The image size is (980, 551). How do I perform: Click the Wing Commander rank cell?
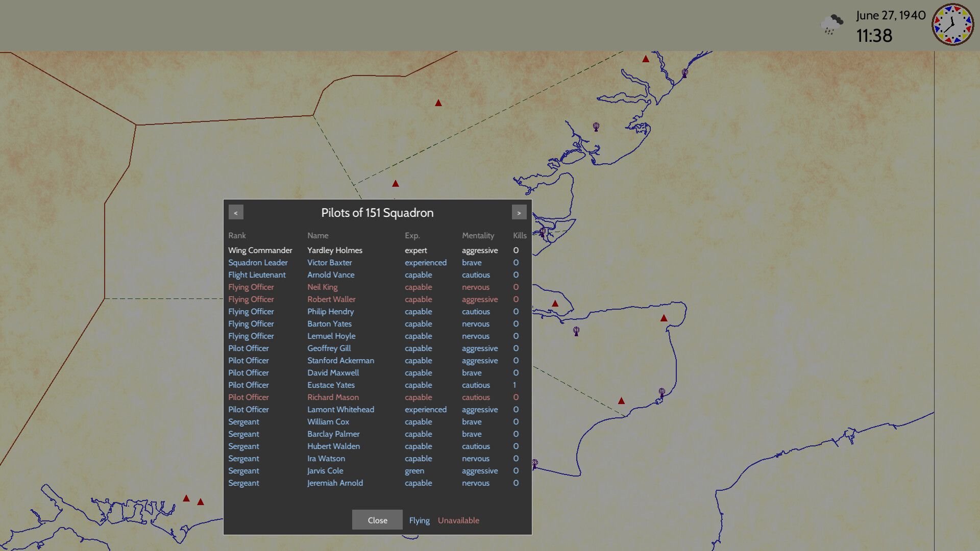tap(260, 251)
